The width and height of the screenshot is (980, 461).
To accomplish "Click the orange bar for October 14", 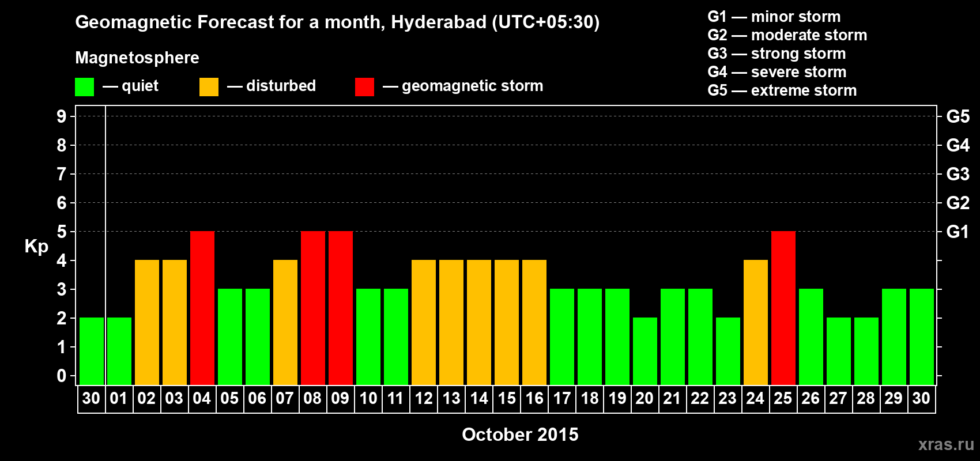I will 479,323.
